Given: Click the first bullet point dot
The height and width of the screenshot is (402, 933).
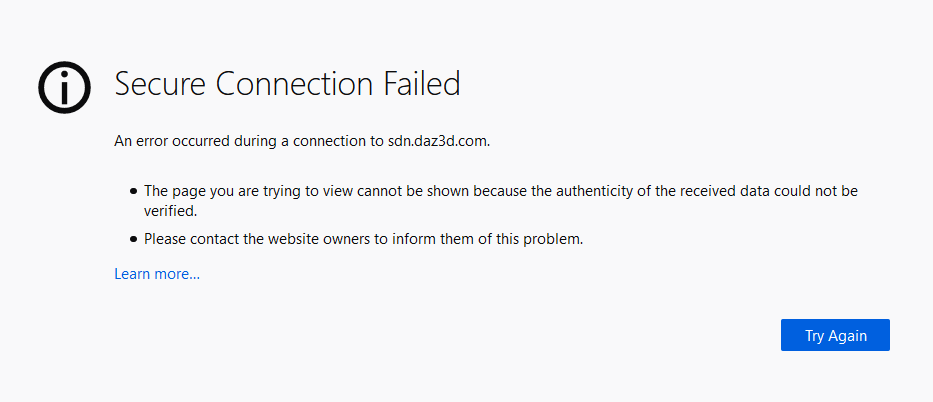Looking at the screenshot, I should pyautogui.click(x=133, y=190).
